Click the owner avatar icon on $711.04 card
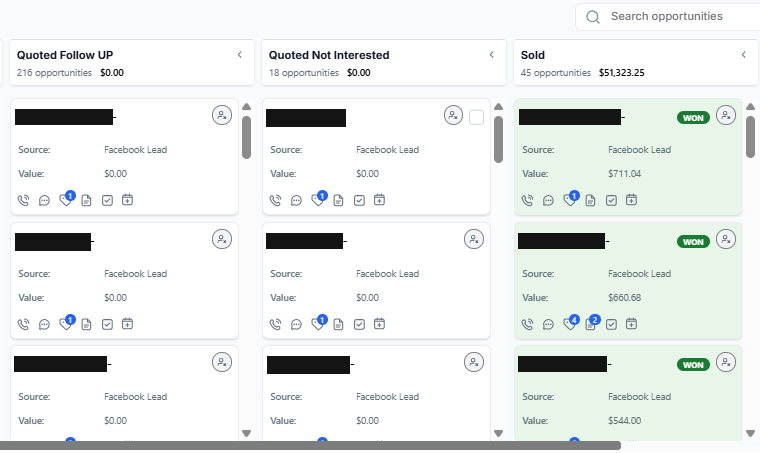Viewport: 760px width, 453px height. (x=726, y=115)
